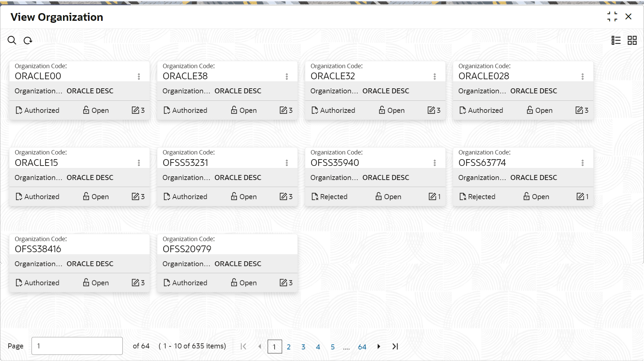
Task: Open options menu for OFSS53231 card
Action: click(x=287, y=163)
